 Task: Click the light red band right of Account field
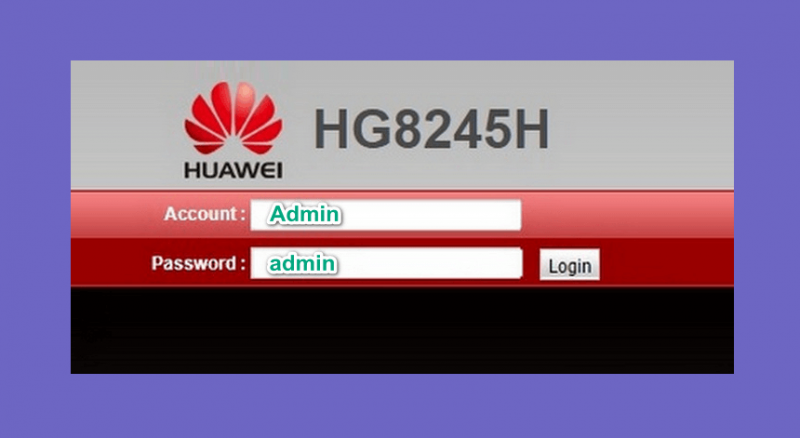pyautogui.click(x=628, y=214)
